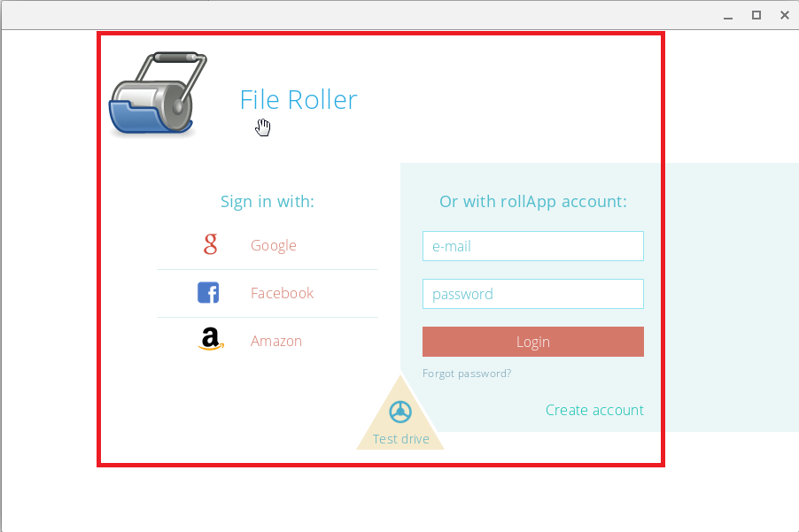Click the Amazon logo icon
The image size is (799, 532).
(x=211, y=339)
